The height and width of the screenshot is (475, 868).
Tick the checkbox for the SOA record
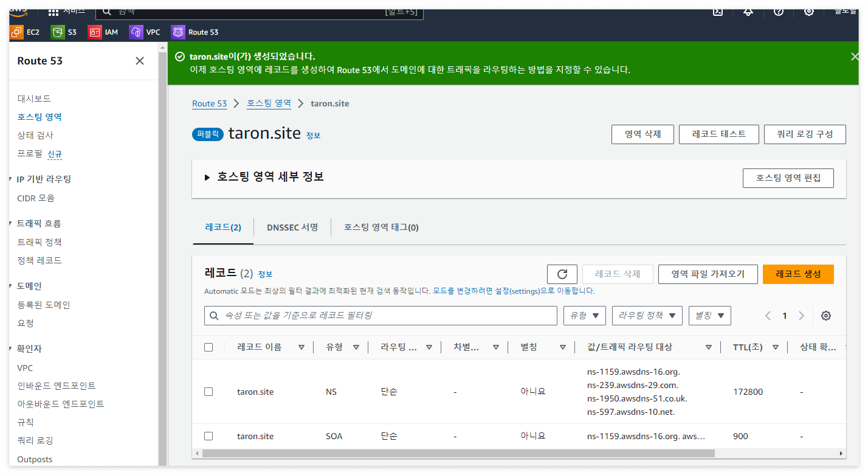click(x=208, y=436)
